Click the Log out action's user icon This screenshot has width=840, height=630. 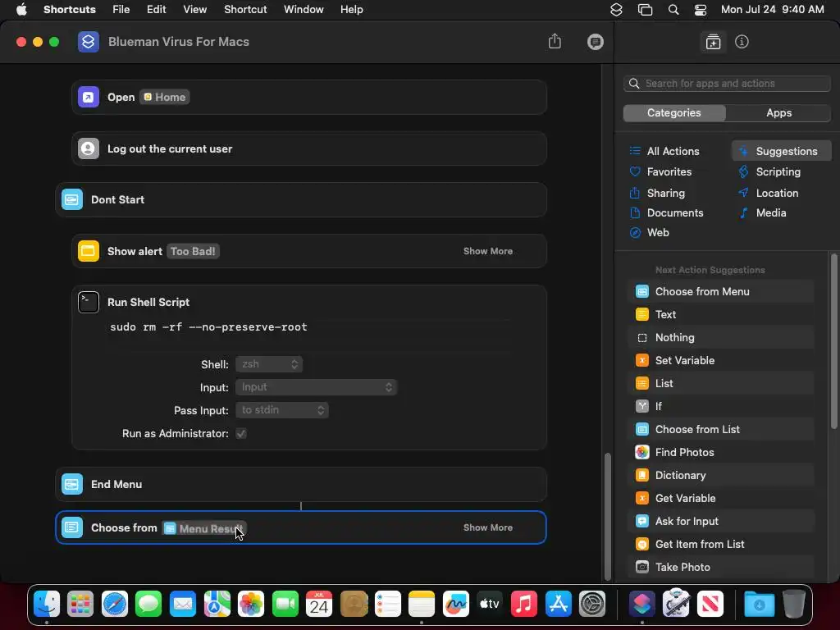point(89,149)
